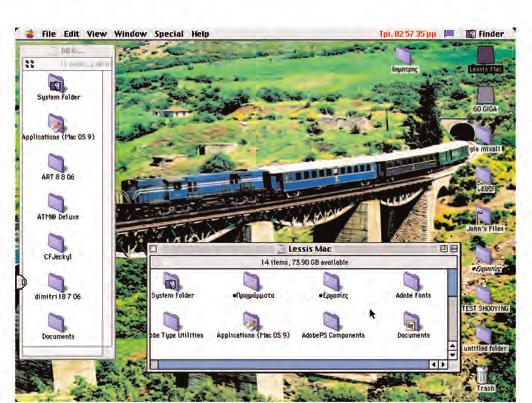Viewport: 532px width, 403px height.
Task: Open the Apple menu
Action: 30,34
